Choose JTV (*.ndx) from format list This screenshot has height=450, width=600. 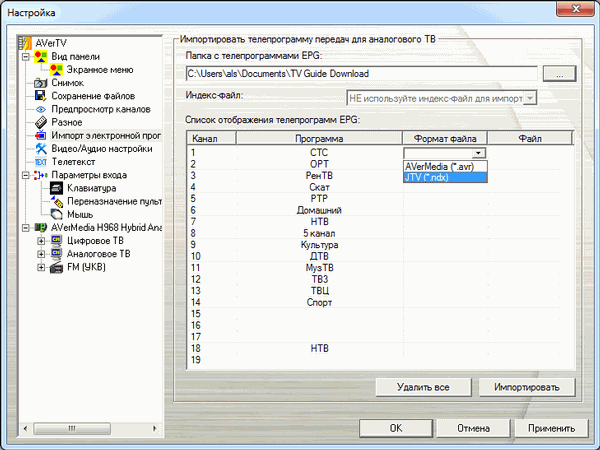(x=445, y=177)
